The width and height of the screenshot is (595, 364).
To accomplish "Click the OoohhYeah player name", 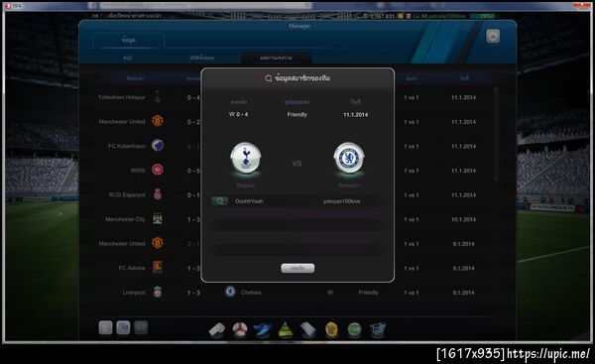I will point(249,201).
